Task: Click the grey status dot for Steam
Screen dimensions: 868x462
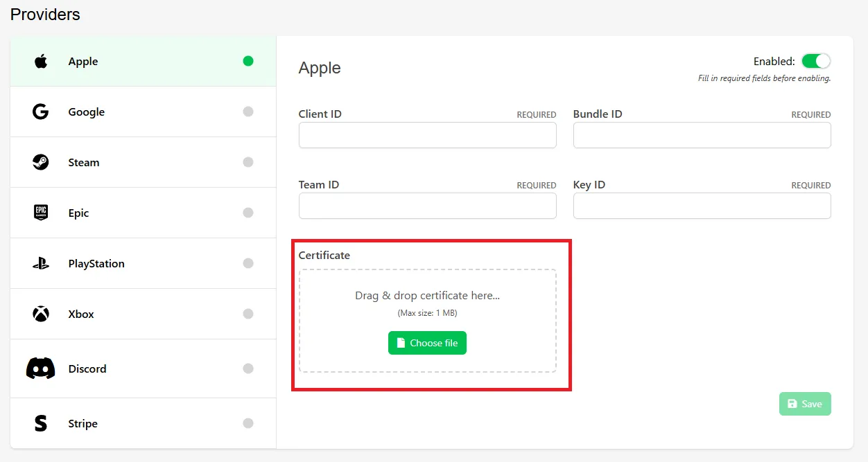Action: pyautogui.click(x=248, y=162)
